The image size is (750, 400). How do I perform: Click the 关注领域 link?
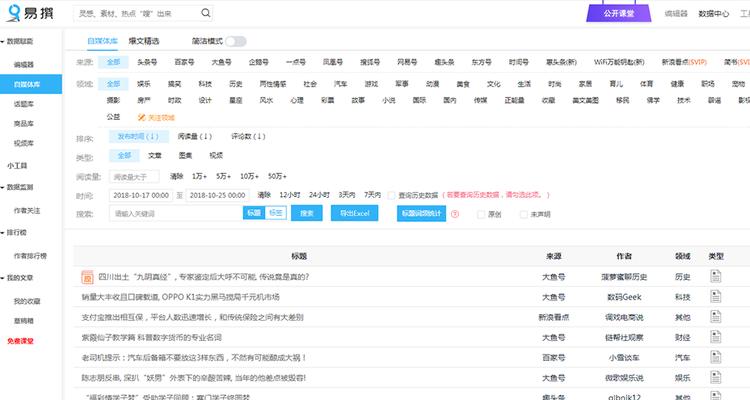161,117
